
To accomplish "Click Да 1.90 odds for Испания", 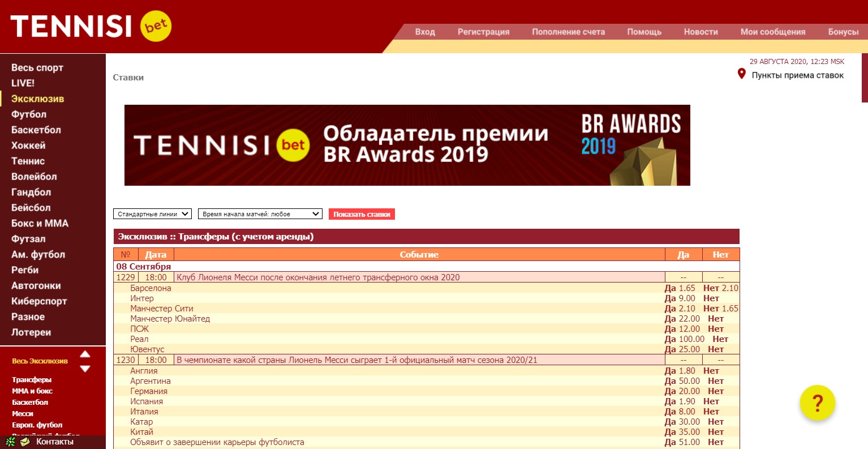I will pos(680,401).
